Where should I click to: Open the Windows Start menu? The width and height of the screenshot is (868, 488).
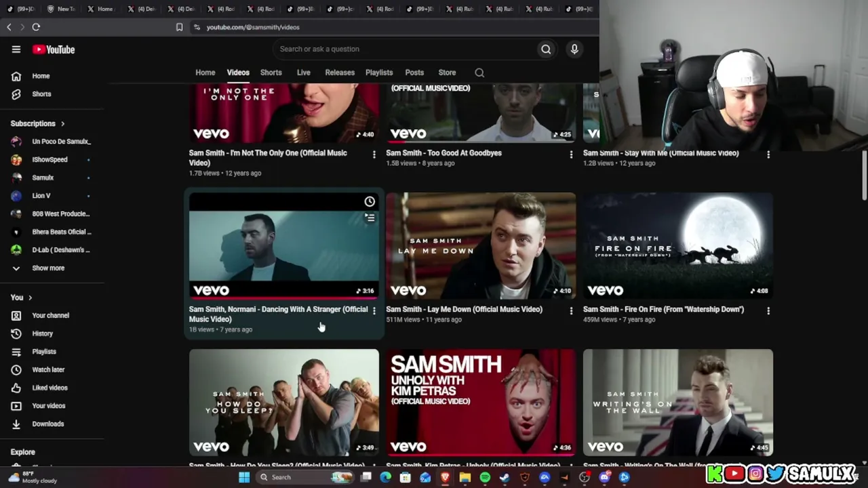click(244, 477)
